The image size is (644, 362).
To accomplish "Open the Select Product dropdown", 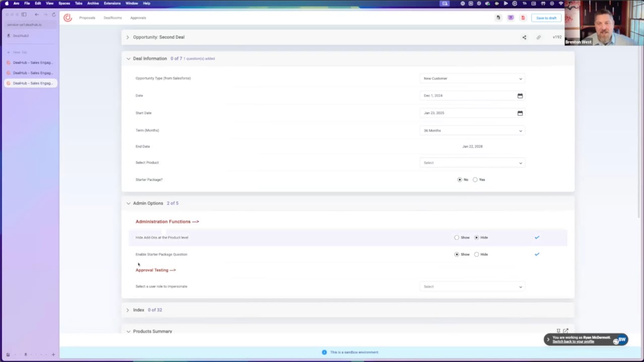I will click(472, 163).
